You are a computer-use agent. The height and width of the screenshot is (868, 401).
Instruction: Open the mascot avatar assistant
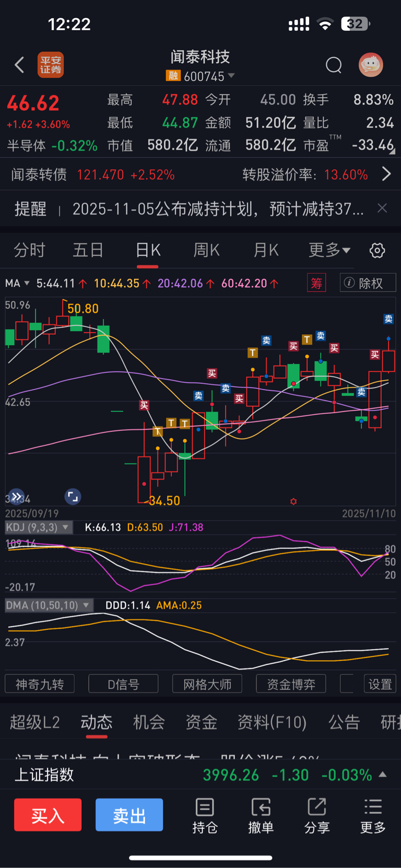point(371,65)
